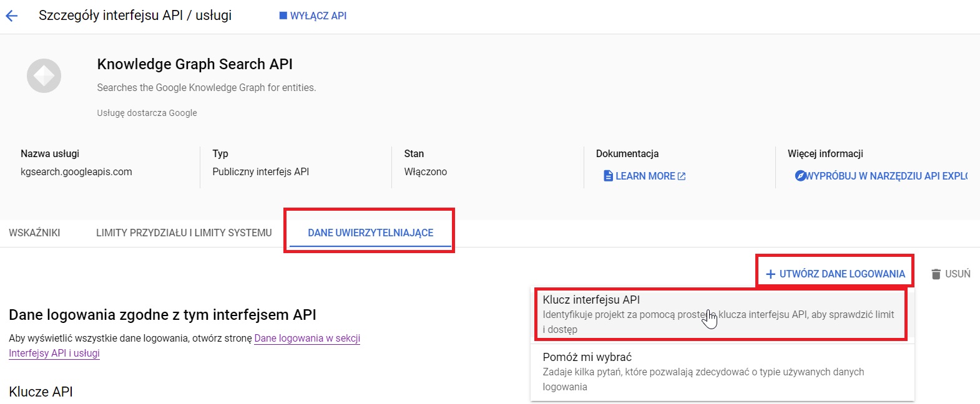Click the external link icon after LEARN MORE
The width and height of the screenshot is (980, 404).
click(x=682, y=176)
